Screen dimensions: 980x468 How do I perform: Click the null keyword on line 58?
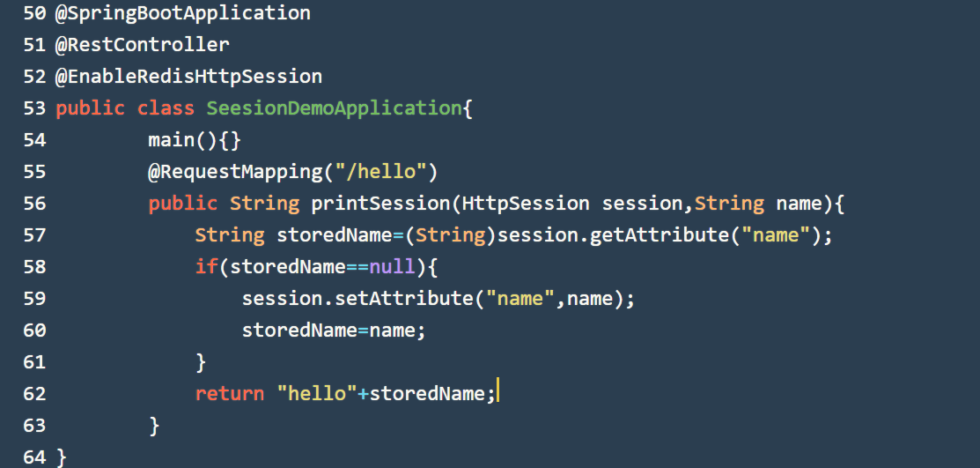(392, 267)
